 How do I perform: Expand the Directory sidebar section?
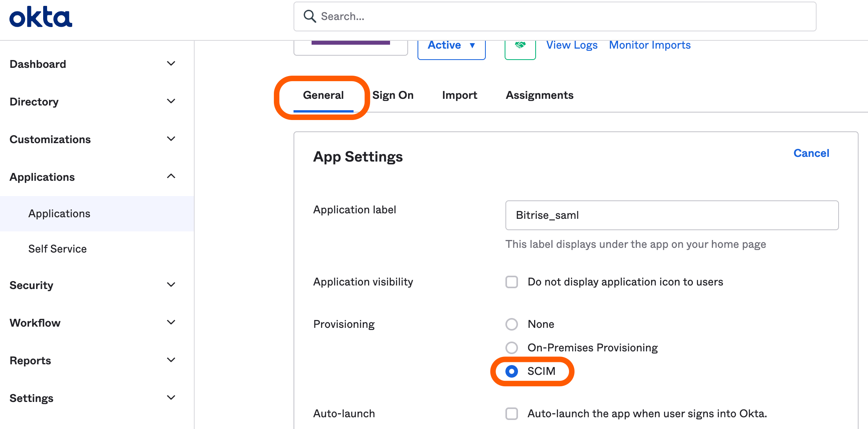coord(171,101)
